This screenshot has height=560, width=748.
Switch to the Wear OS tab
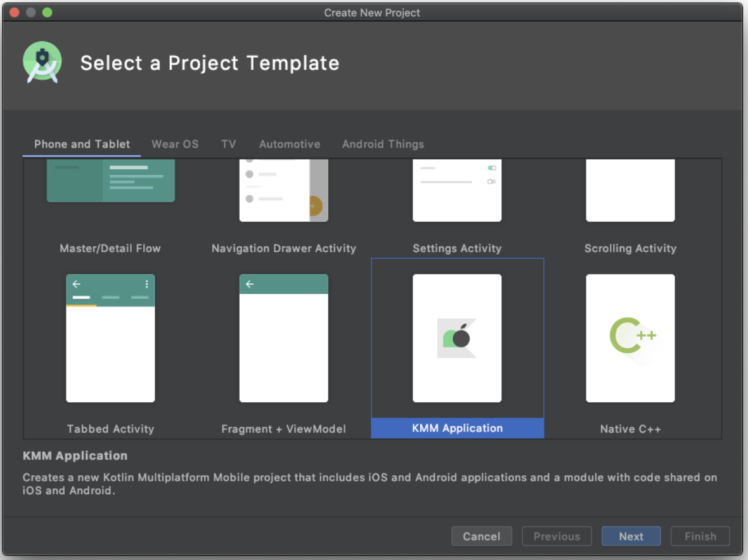click(x=175, y=144)
